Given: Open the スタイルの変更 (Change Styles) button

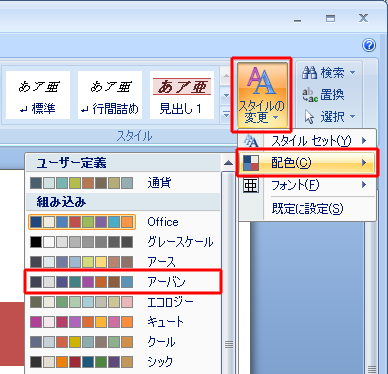Looking at the screenshot, I should (262, 95).
